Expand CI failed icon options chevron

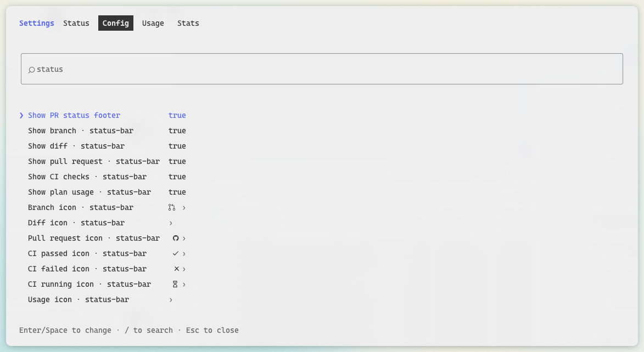coord(184,269)
